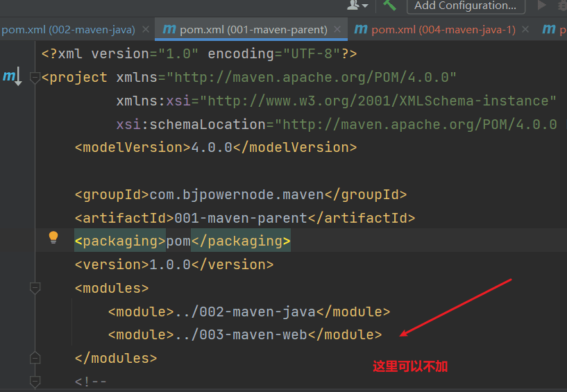The width and height of the screenshot is (567, 392).
Task: Click the groupId com.bjpowernode.maven line
Action: point(241,195)
